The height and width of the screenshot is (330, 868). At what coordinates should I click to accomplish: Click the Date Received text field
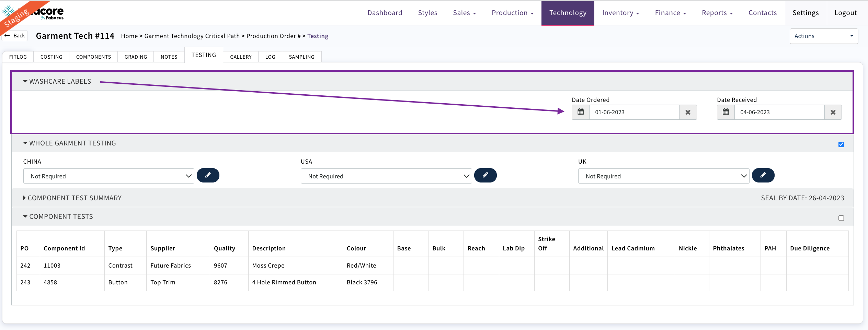point(779,112)
